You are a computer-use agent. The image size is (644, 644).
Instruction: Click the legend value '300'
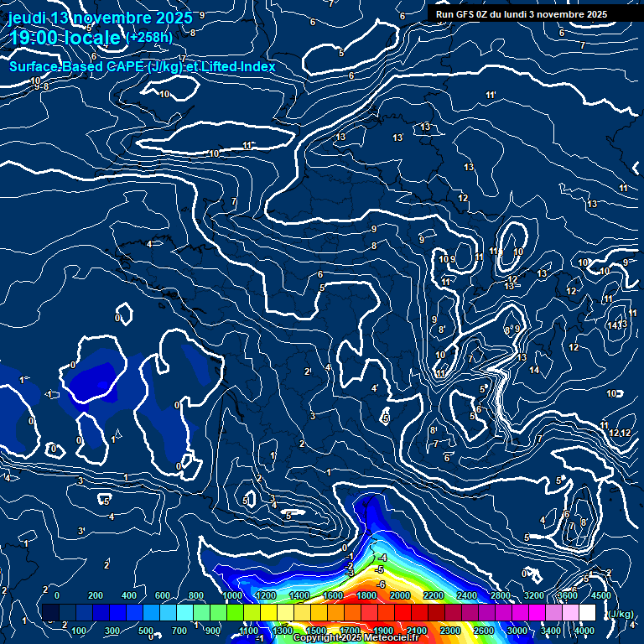coord(112,631)
